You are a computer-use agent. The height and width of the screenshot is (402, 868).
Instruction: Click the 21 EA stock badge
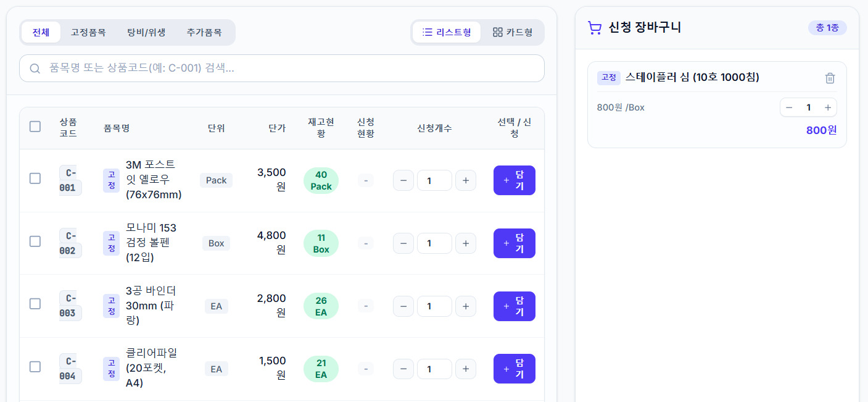pyautogui.click(x=321, y=369)
